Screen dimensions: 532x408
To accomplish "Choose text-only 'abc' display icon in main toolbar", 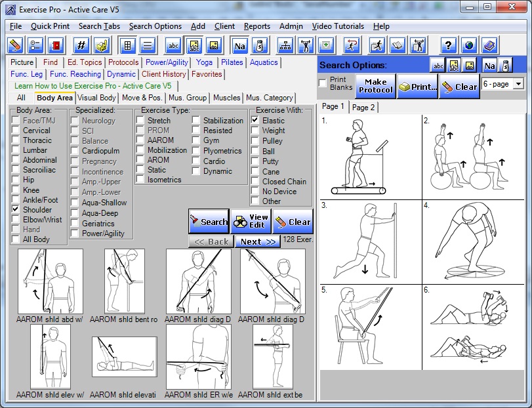I will click(173, 45).
